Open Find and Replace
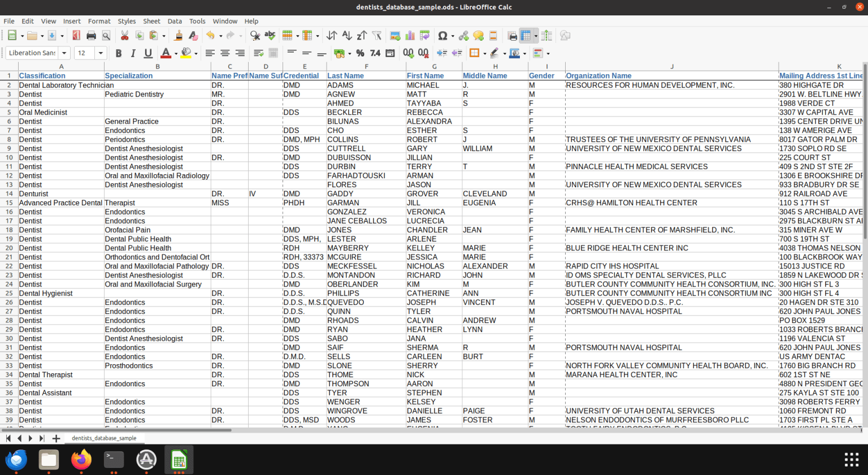The height and width of the screenshot is (475, 868). [x=254, y=36]
